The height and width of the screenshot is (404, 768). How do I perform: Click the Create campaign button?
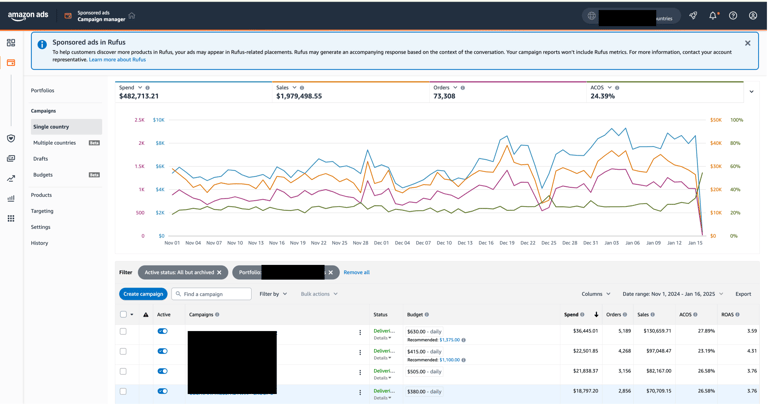[x=143, y=294]
